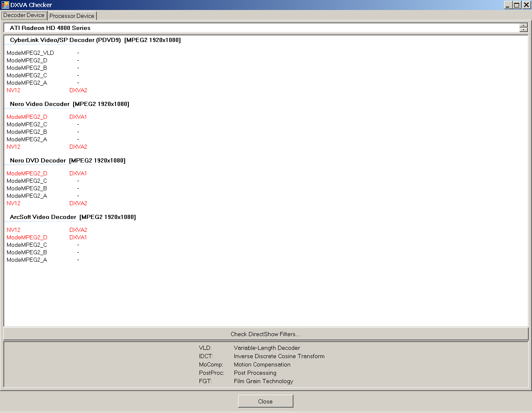Select the ArcSoft Video Decoder group header
The height and width of the screenshot is (413, 532).
point(73,217)
